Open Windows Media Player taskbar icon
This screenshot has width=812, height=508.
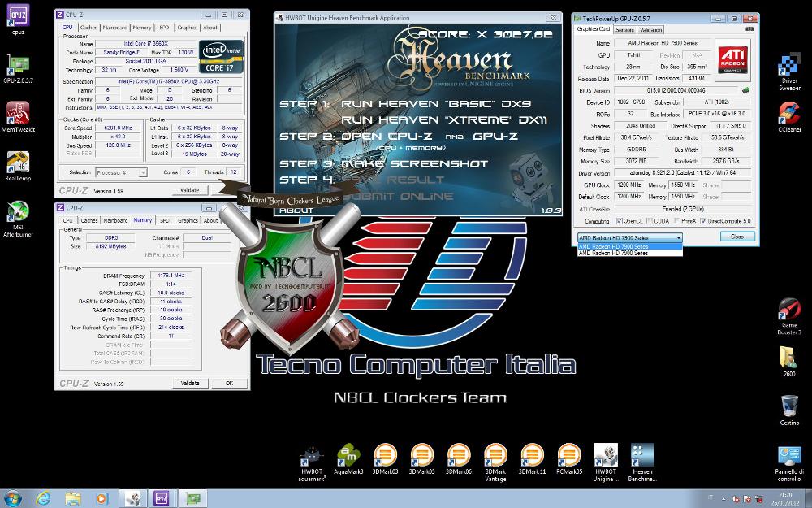point(101,499)
